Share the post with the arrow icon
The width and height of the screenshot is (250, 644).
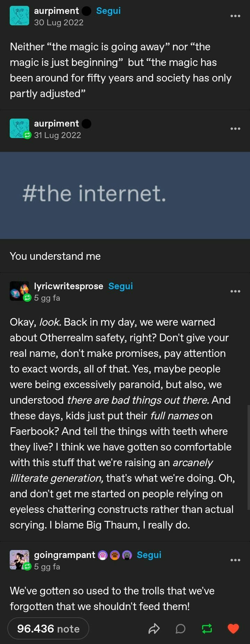154,629
